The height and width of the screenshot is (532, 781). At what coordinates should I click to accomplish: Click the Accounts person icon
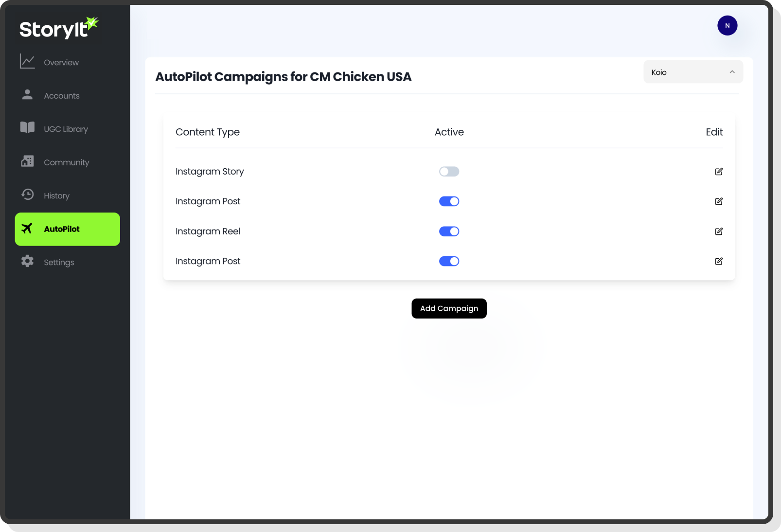pyautogui.click(x=27, y=95)
